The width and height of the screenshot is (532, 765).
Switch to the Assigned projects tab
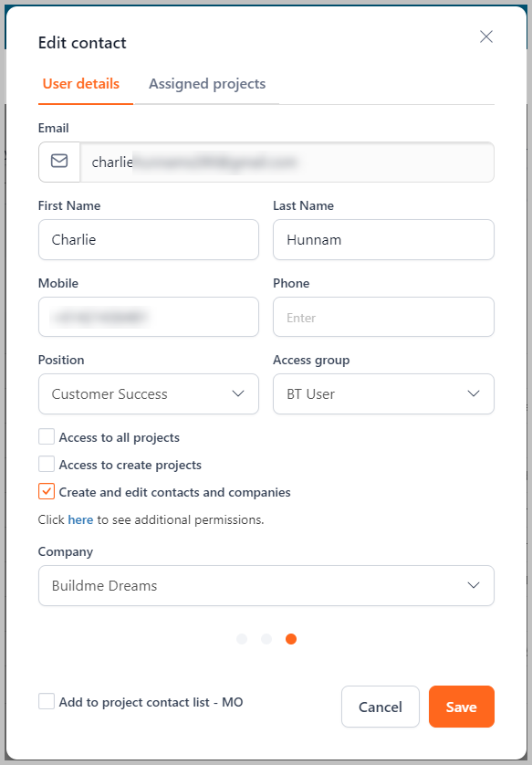click(x=207, y=84)
